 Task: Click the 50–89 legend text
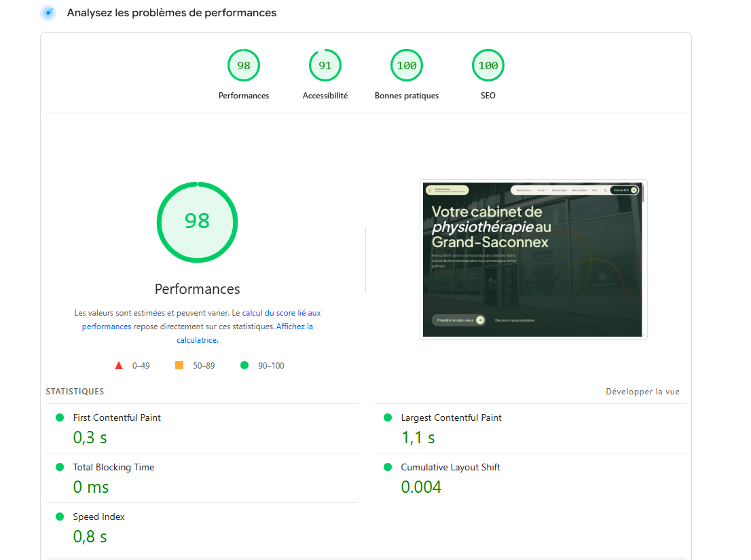tap(204, 366)
